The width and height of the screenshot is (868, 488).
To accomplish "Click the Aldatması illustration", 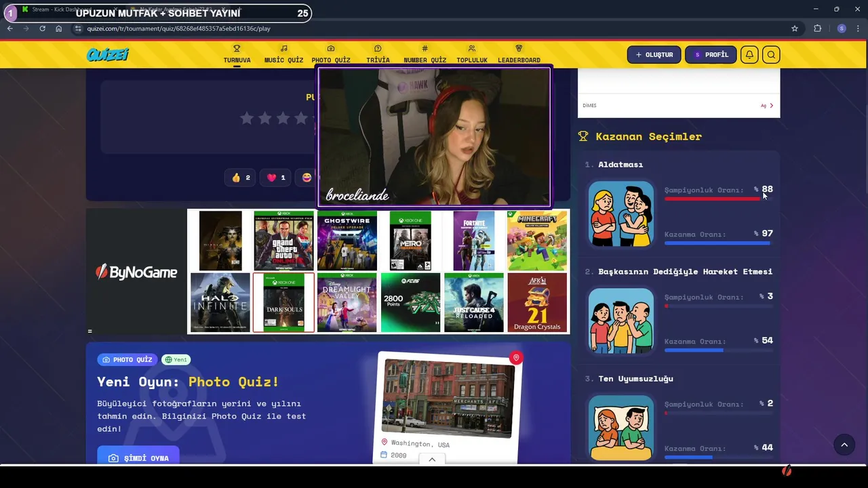I will pyautogui.click(x=621, y=214).
